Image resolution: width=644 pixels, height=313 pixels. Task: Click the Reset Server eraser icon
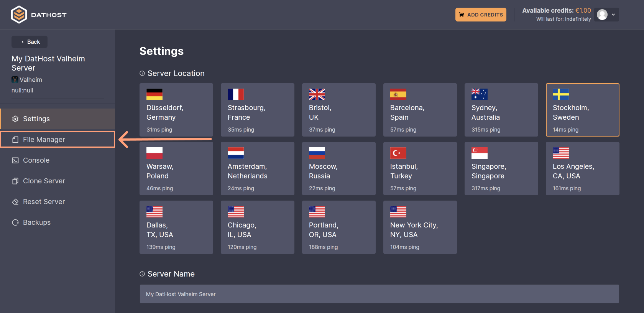pos(15,202)
